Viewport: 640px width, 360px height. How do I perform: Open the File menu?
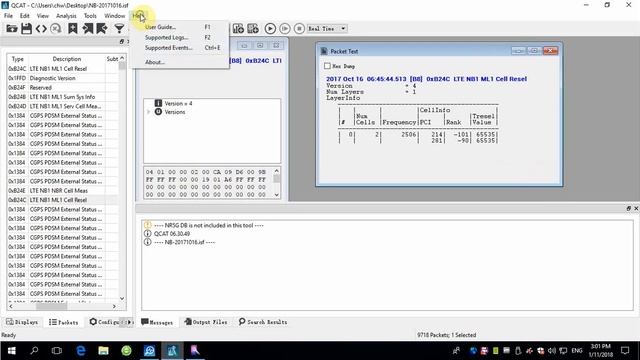click(x=8, y=16)
